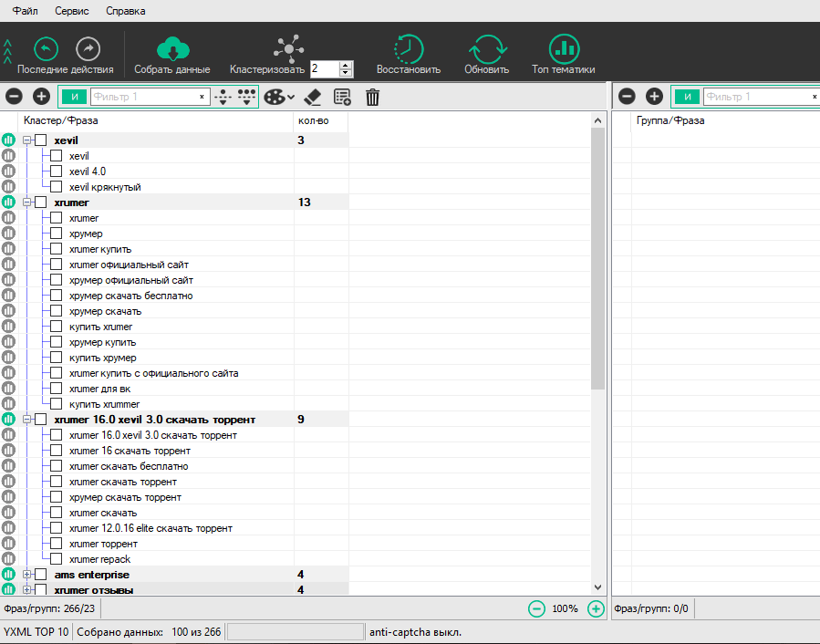Click the Восстановить clock icon
Viewport: 820px width, 644px height.
(409, 49)
